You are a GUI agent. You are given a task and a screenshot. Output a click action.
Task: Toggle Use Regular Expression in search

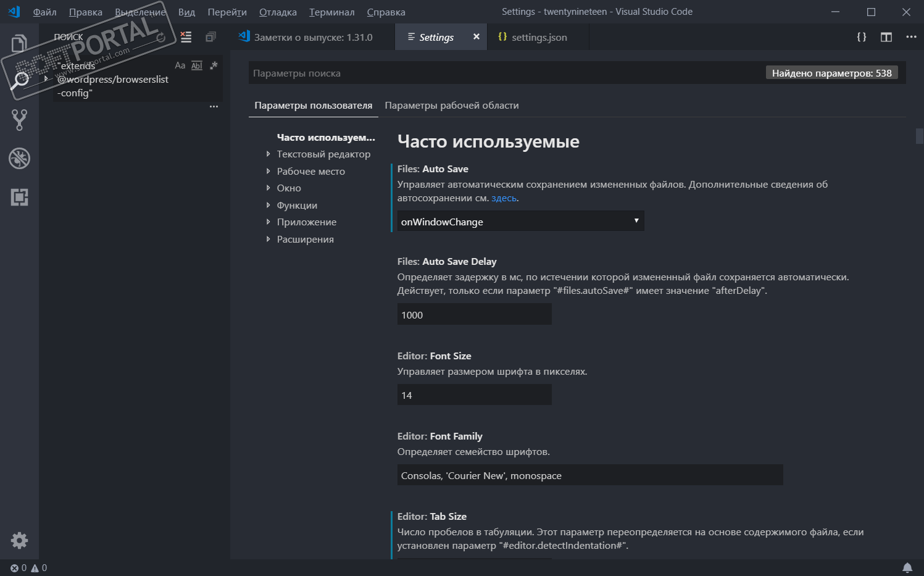pyautogui.click(x=214, y=65)
